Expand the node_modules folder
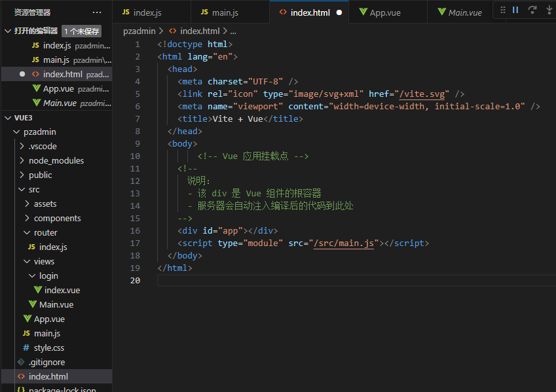This screenshot has height=392, width=556. coord(22,160)
